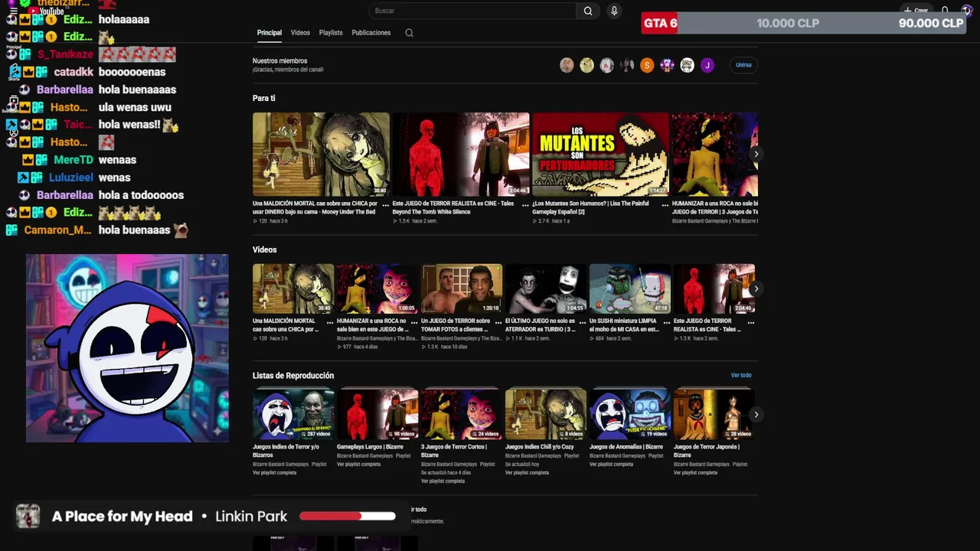Click the Unirse membership button
The width and height of the screenshot is (980, 551).
coord(743,65)
